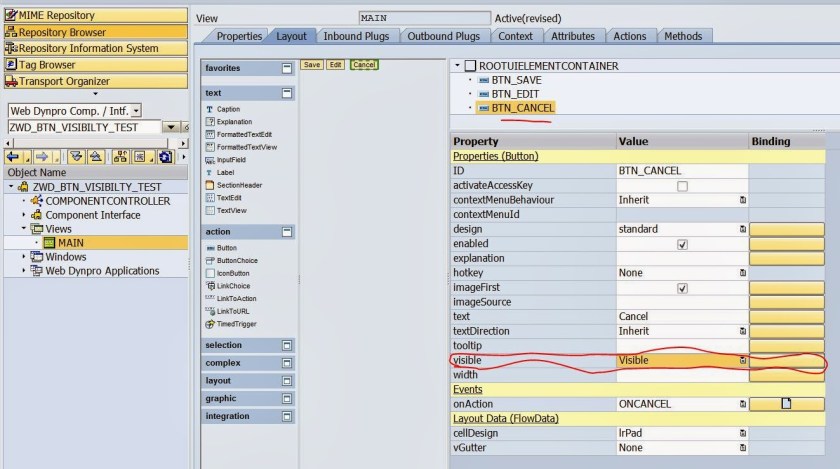The image size is (840, 469).
Task: Choose the SectionHeader palette item
Action: click(238, 185)
